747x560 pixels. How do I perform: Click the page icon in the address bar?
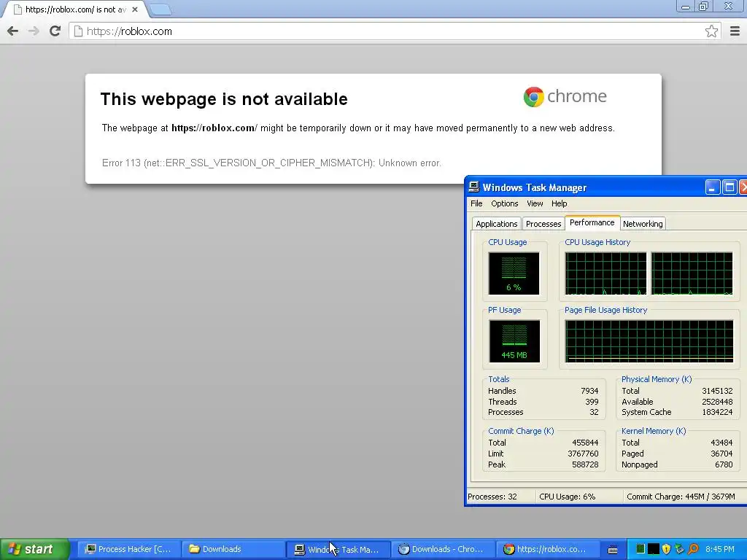[78, 31]
